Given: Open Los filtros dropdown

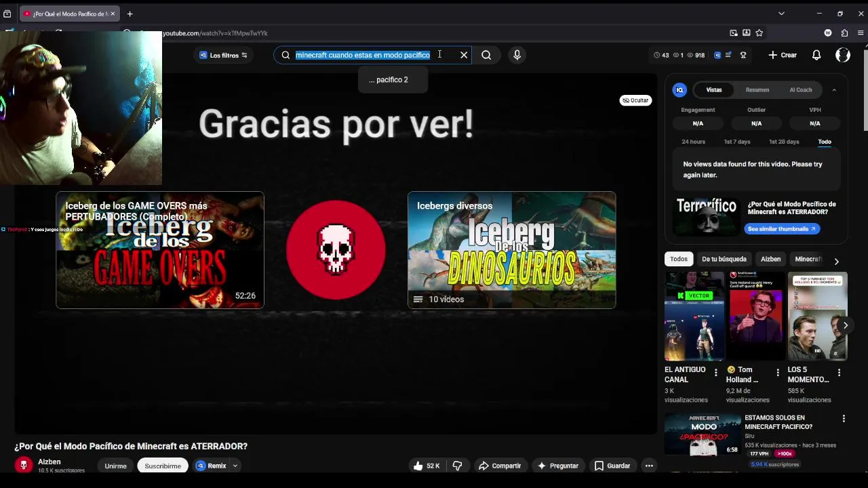Looking at the screenshot, I should (224, 55).
